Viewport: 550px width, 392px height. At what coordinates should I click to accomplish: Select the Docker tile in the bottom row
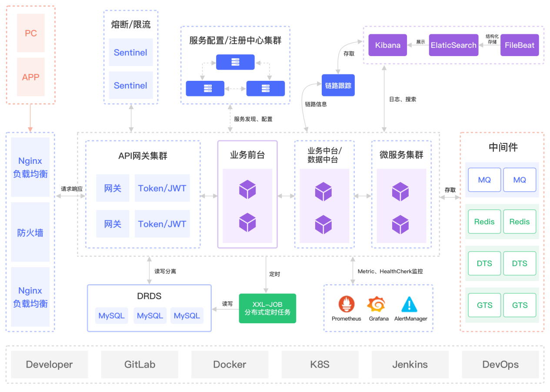(230, 365)
